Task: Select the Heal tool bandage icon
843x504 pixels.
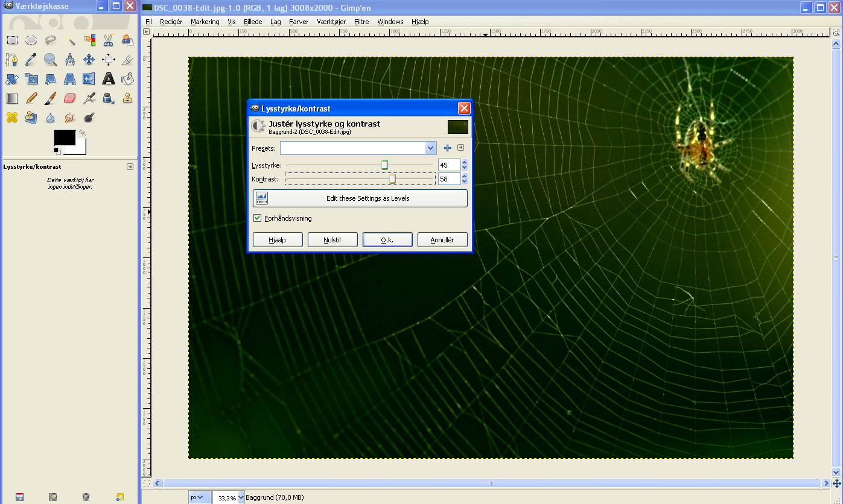Action: [x=11, y=117]
